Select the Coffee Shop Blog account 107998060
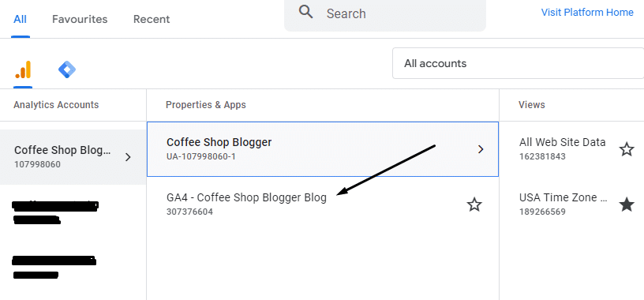This screenshot has height=300, width=644. pyautogui.click(x=73, y=157)
